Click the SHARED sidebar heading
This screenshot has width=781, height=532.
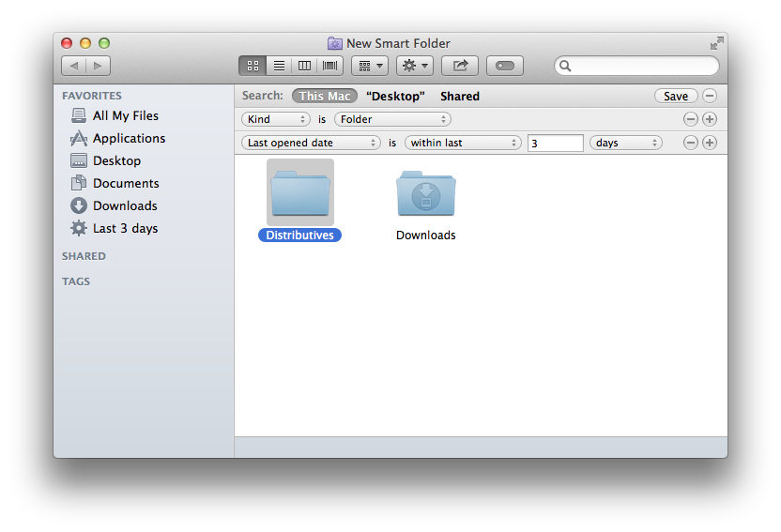pos(84,256)
